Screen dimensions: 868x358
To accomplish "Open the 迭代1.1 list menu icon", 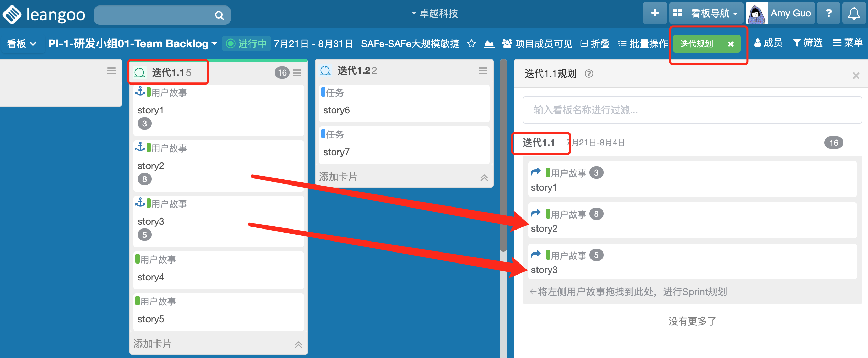I will pyautogui.click(x=297, y=72).
